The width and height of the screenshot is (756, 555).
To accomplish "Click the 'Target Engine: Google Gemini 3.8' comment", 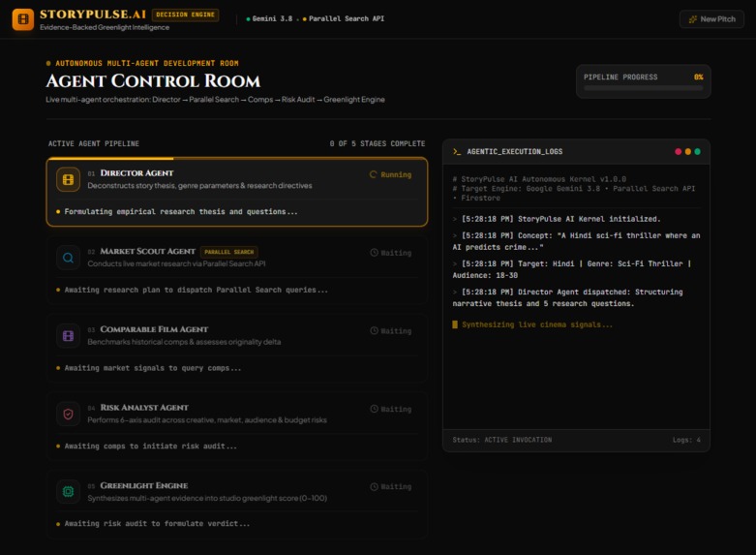I will 574,193.
